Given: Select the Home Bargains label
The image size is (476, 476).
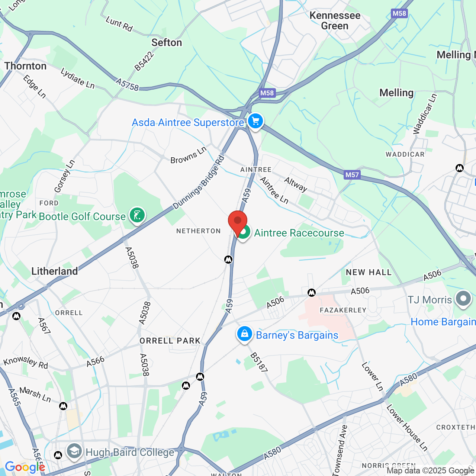Looking at the screenshot, I should pos(443,322).
